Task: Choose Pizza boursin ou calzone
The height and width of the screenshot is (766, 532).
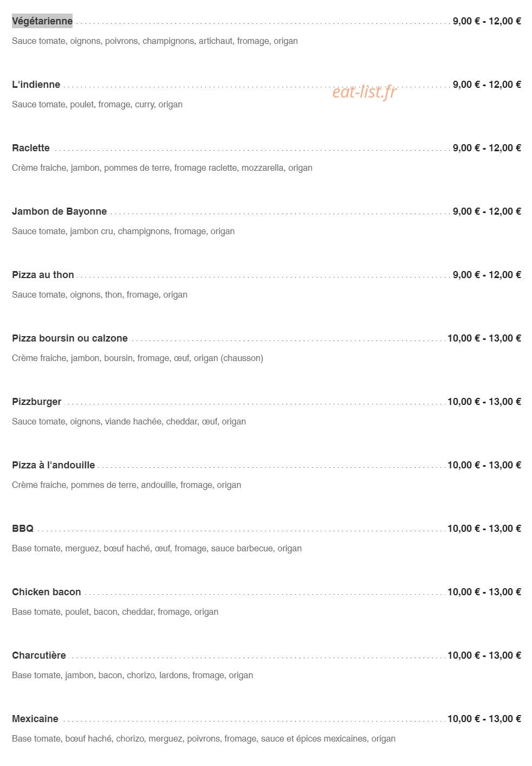Action: 70,338
